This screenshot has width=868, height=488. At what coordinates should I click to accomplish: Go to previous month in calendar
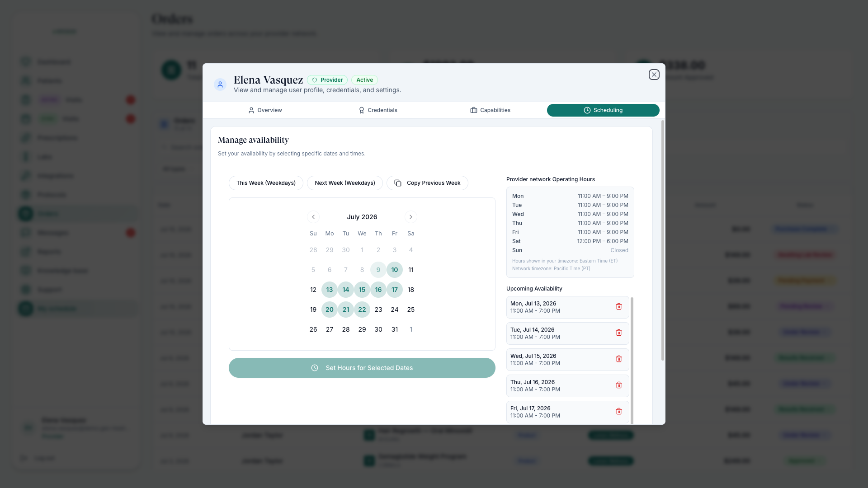(313, 217)
